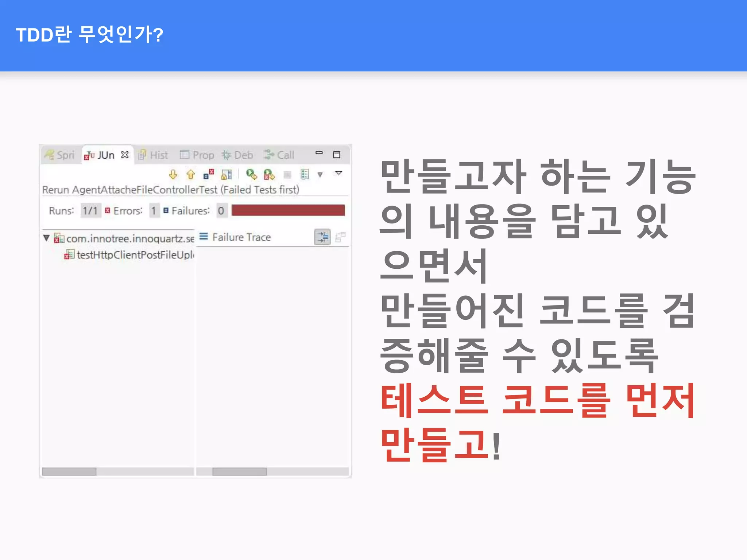This screenshot has width=747, height=560.
Task: Switch to the Call tab
Action: click(279, 155)
